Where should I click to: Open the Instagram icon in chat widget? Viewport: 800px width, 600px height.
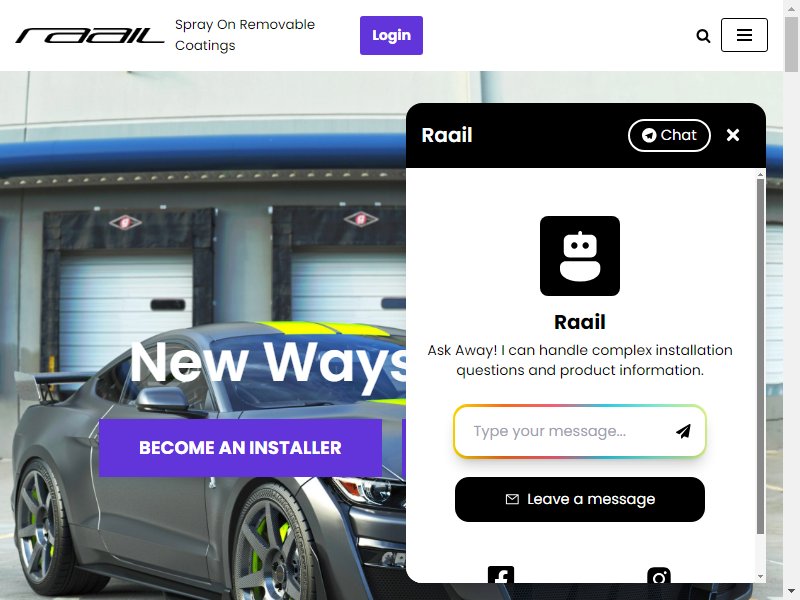659,575
